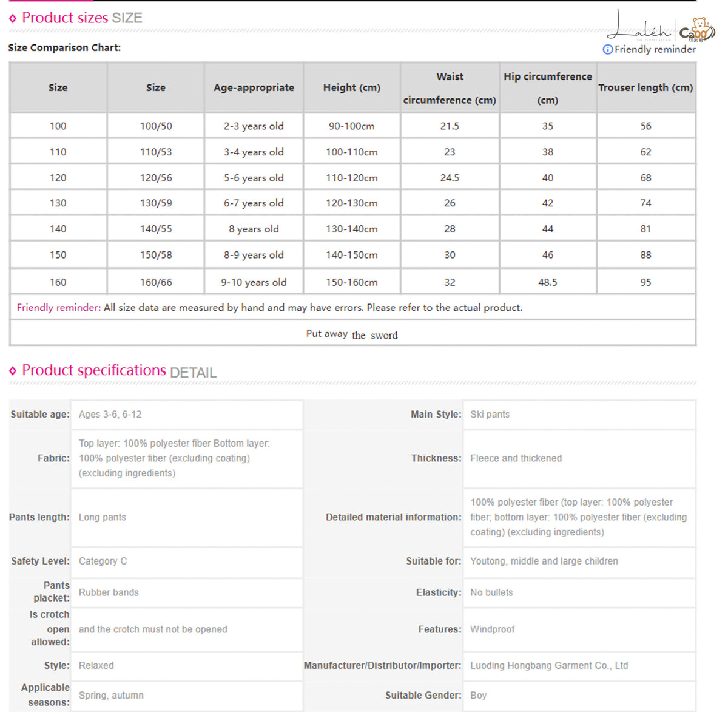Click the '150-160cm' height cell

click(x=352, y=282)
